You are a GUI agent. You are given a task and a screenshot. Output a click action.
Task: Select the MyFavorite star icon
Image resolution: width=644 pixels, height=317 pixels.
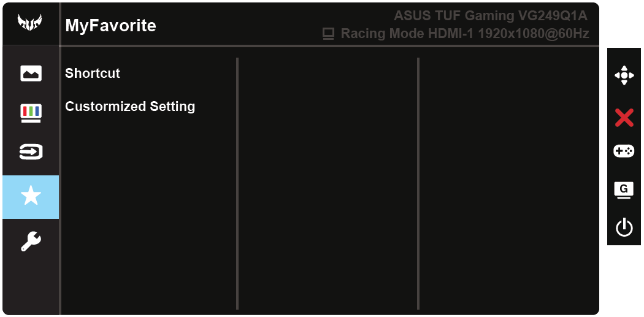point(31,197)
